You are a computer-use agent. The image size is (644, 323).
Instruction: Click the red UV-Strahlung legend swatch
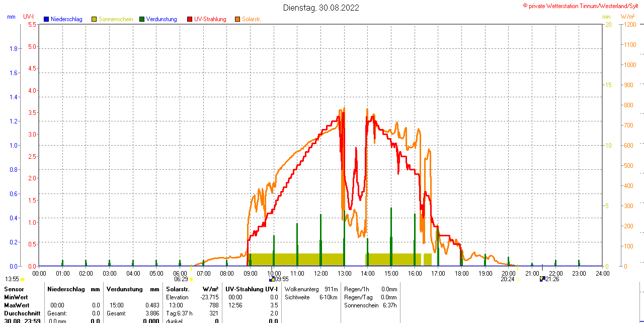click(x=190, y=19)
